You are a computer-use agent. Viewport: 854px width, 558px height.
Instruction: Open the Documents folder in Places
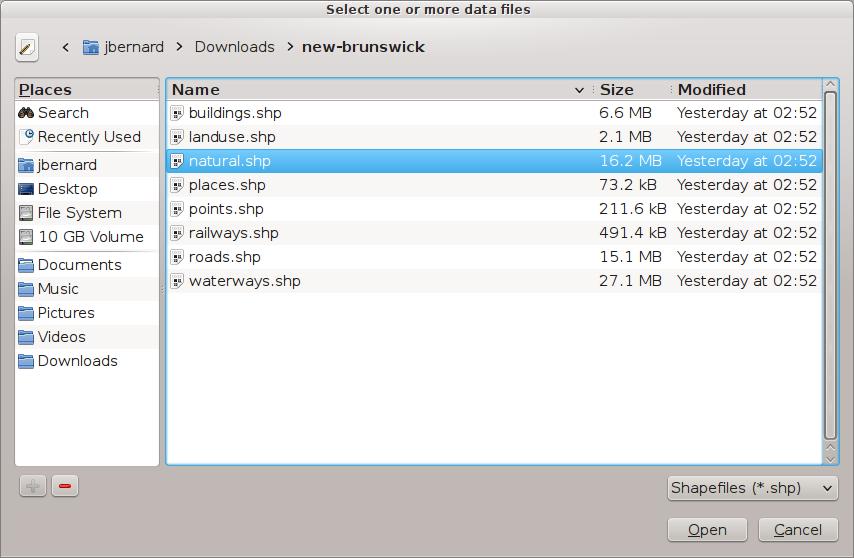pyautogui.click(x=79, y=265)
